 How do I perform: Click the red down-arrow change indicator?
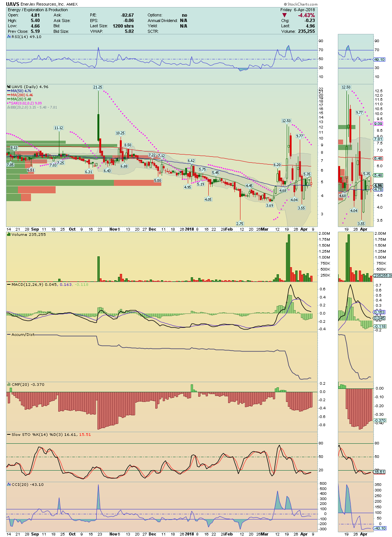(284, 15)
